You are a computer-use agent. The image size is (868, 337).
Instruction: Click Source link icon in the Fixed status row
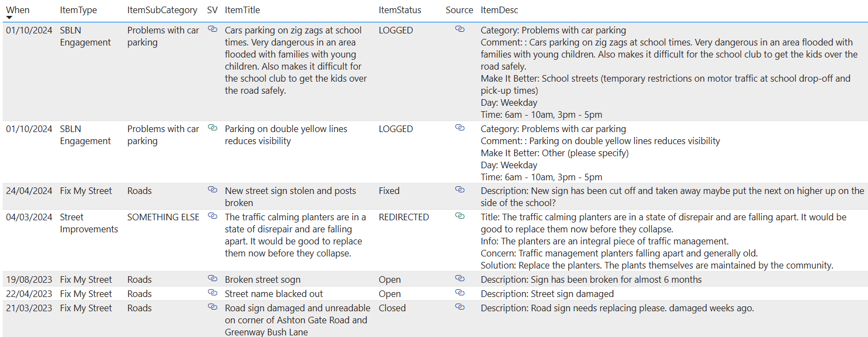coord(460,190)
